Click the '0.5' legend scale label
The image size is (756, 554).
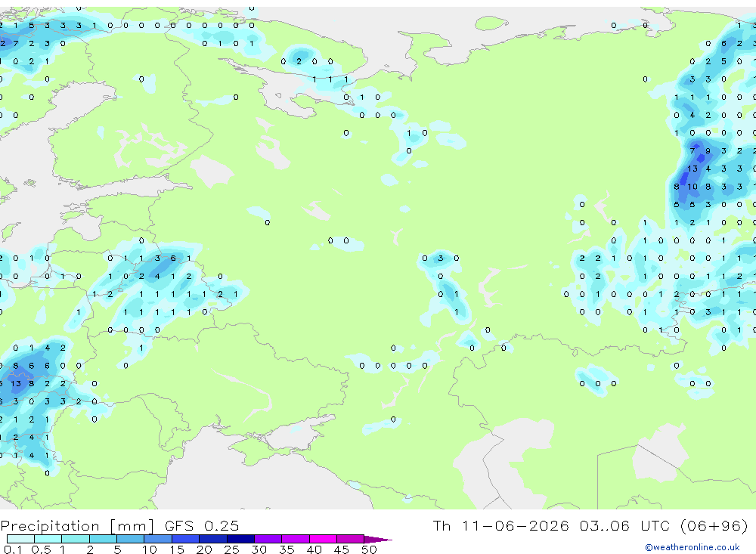click(x=41, y=549)
